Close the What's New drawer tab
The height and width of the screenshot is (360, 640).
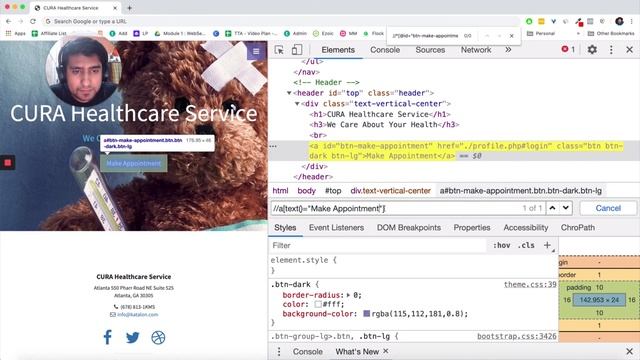pos(386,351)
